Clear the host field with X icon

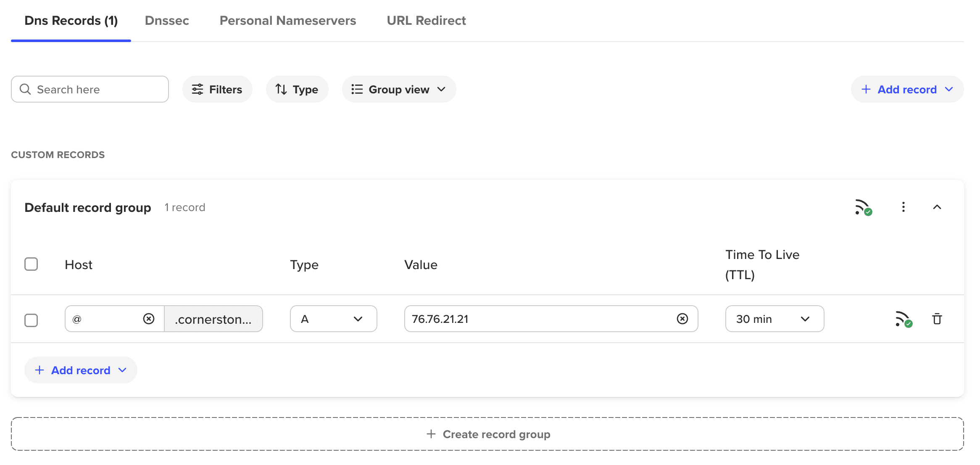[149, 319]
